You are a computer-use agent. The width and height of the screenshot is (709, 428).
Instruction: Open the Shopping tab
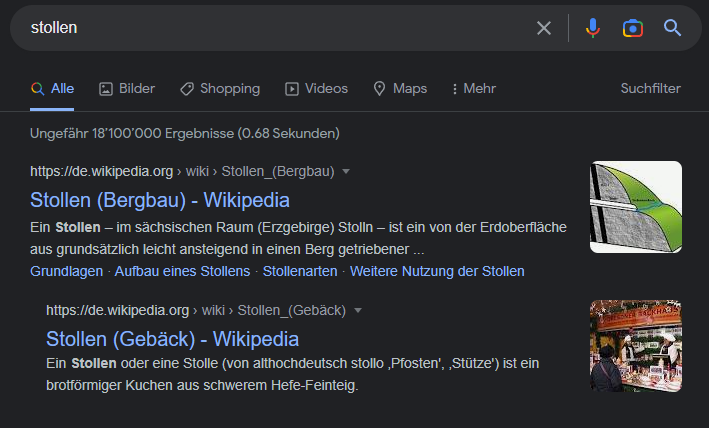coord(220,89)
